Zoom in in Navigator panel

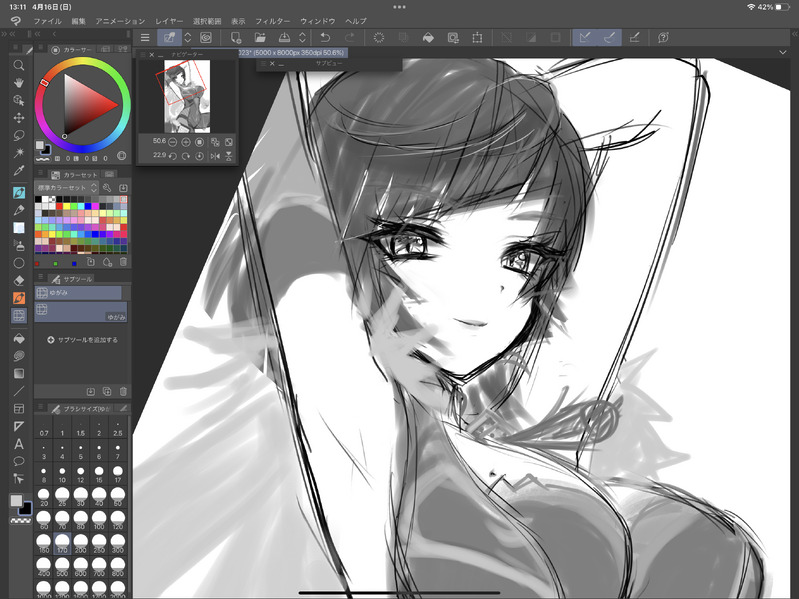186,142
